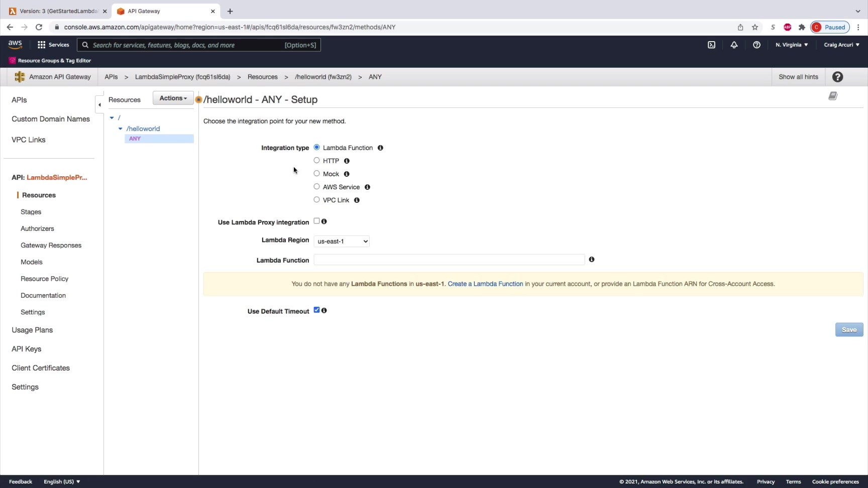Viewport: 868px width, 488px height.
Task: Collapse the /helloworld resource node
Action: pos(121,129)
